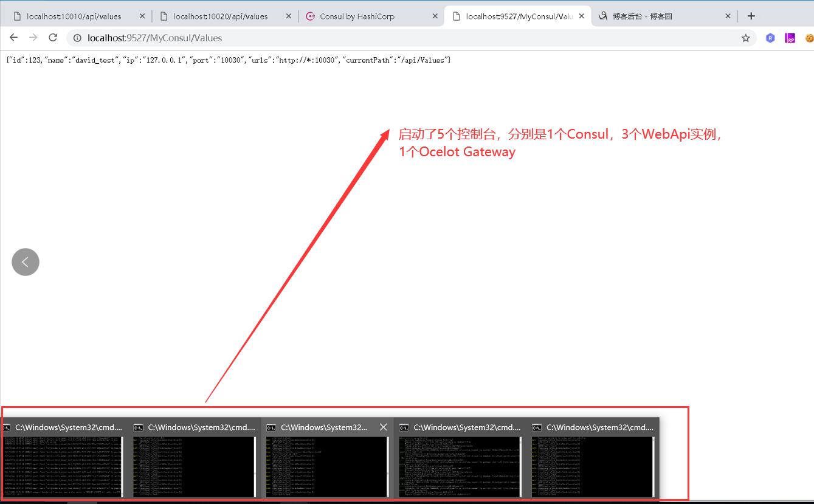This screenshot has height=504, width=814.
Task: Go back using the browser back arrow
Action: point(13,38)
